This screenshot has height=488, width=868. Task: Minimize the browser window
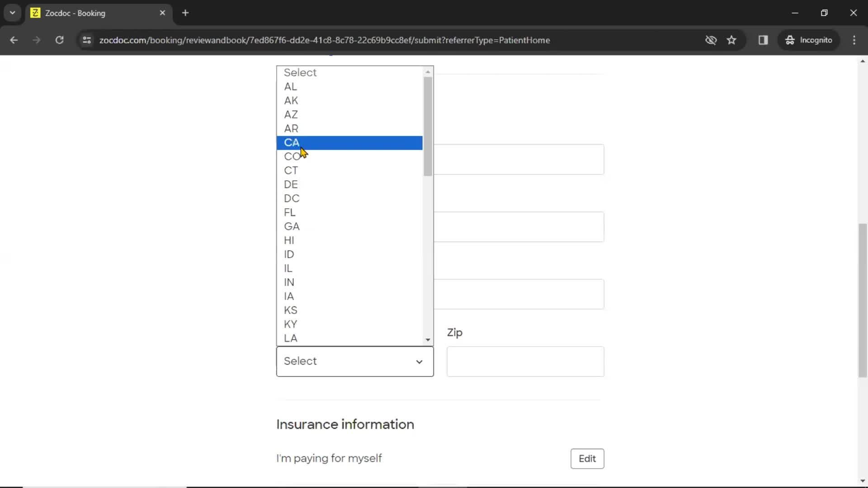pos(795,13)
